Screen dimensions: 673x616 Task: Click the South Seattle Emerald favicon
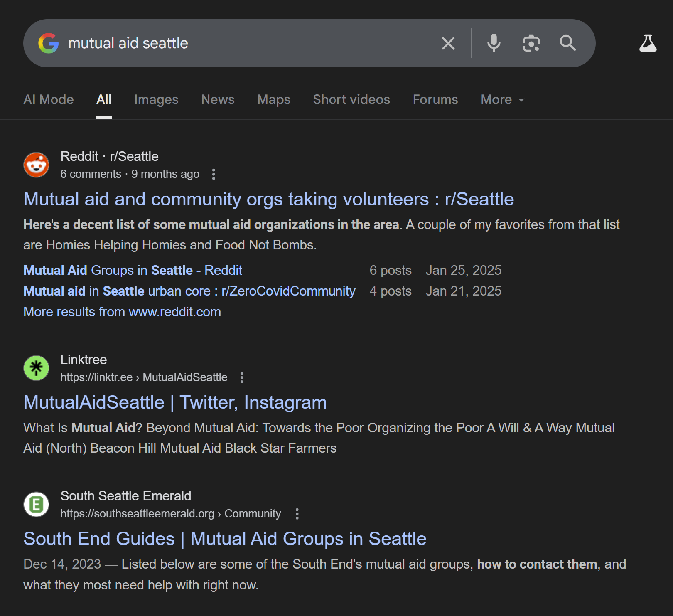pos(37,504)
